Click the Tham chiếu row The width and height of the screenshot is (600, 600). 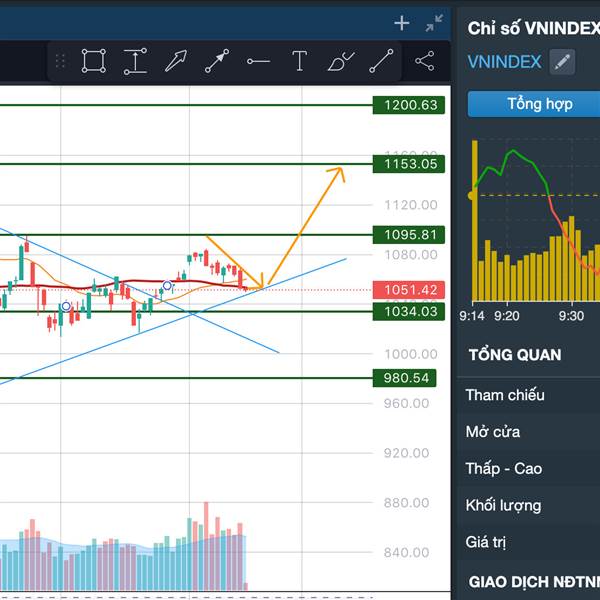[x=528, y=395]
